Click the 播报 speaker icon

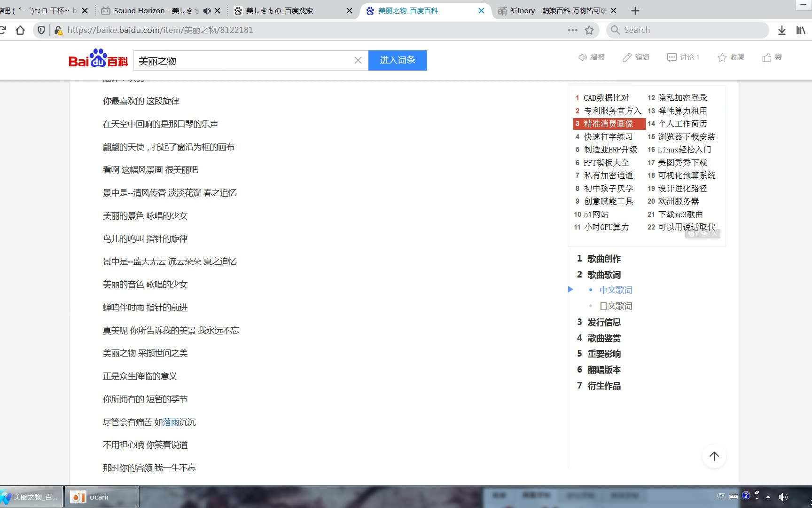pyautogui.click(x=583, y=57)
